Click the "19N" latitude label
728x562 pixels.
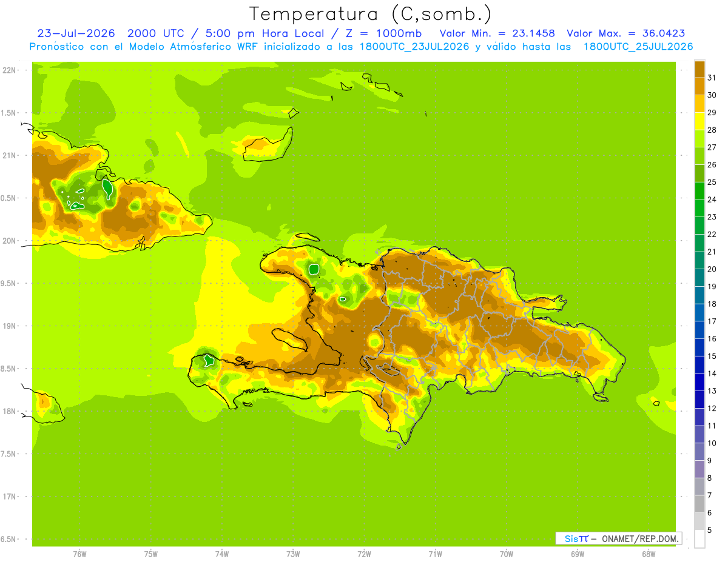click(10, 326)
